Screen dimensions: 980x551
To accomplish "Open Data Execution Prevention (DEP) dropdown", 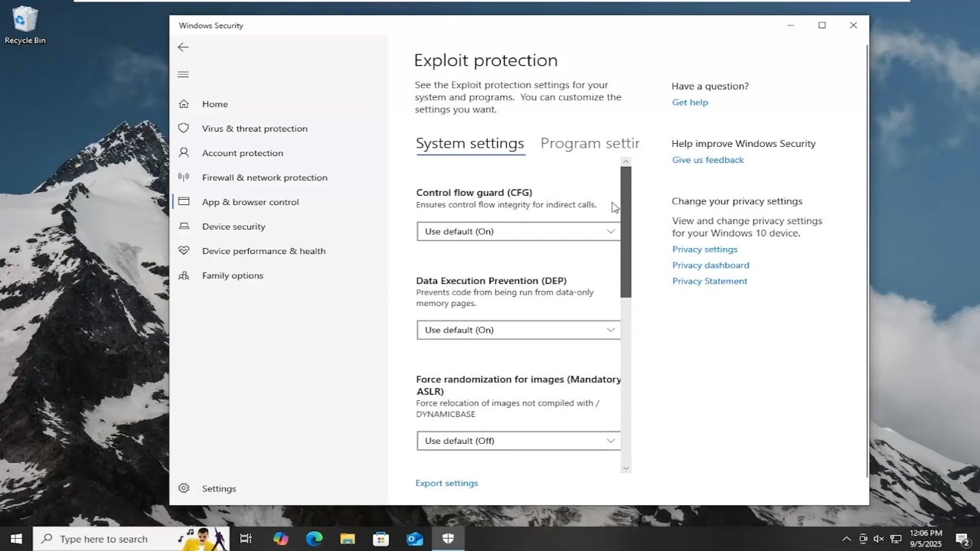I will point(518,330).
